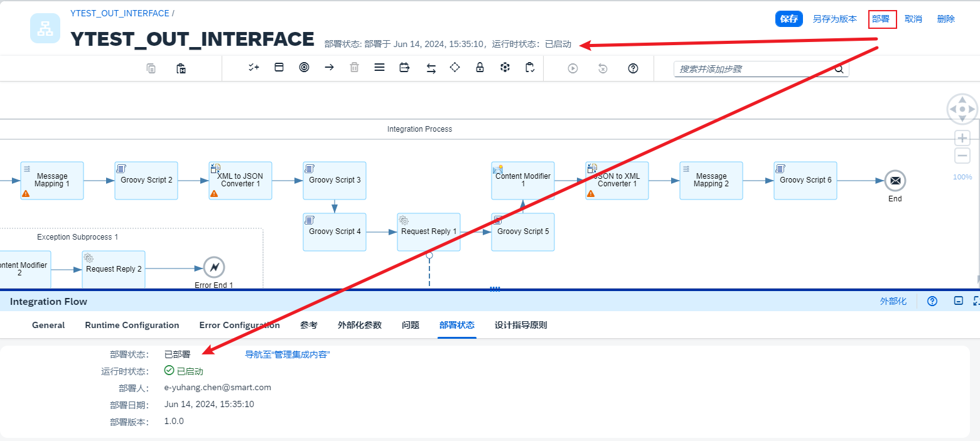The width and height of the screenshot is (980, 441).
Task: Click the target events icon in the toolbar
Action: 304,68
